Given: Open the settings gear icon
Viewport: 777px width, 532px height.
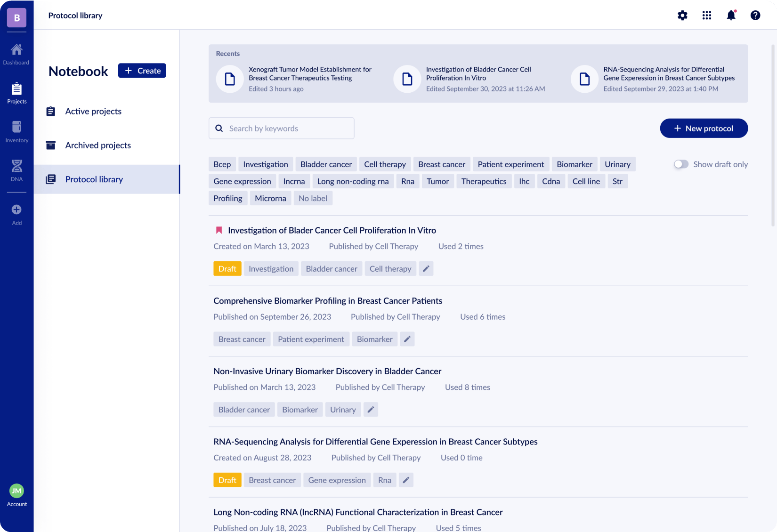Looking at the screenshot, I should (682, 16).
